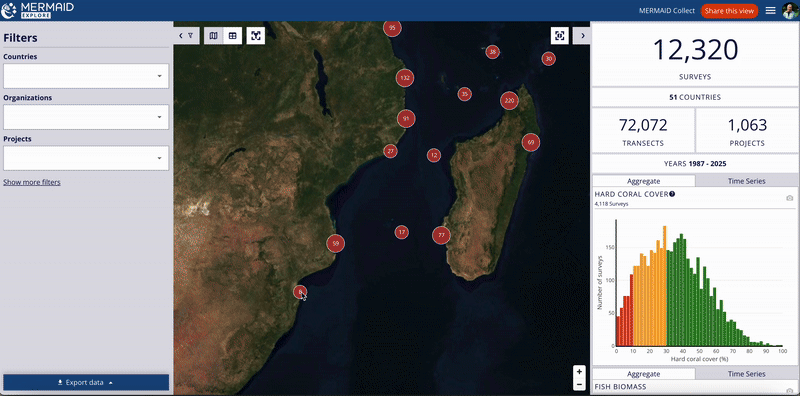The image size is (800, 396).
Task: Select the fish biomass Aggregate tab
Action: coord(643,374)
